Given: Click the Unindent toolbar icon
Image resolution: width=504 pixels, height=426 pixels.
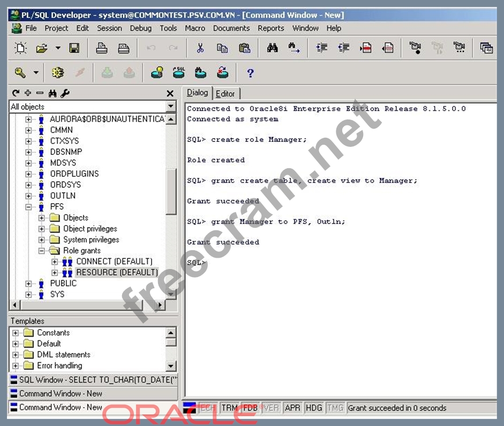Looking at the screenshot, I should point(344,48).
